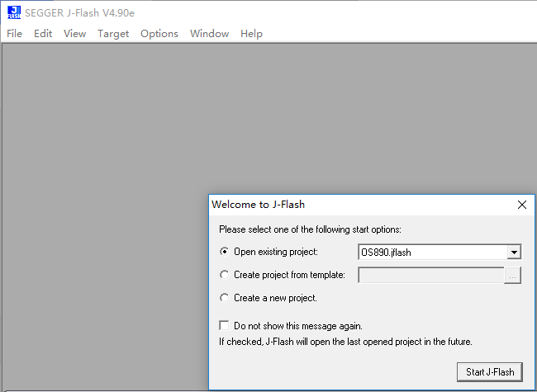Open the Window menu
The height and width of the screenshot is (392, 537).
[x=209, y=34]
